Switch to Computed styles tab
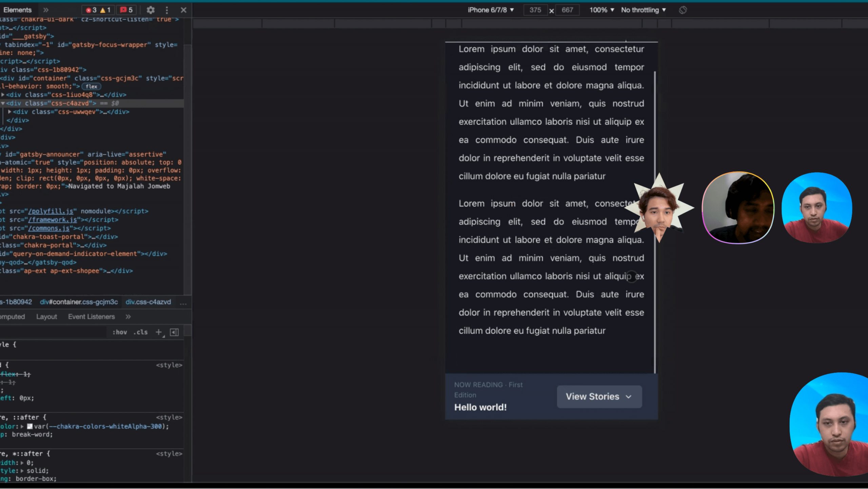 pos(13,317)
